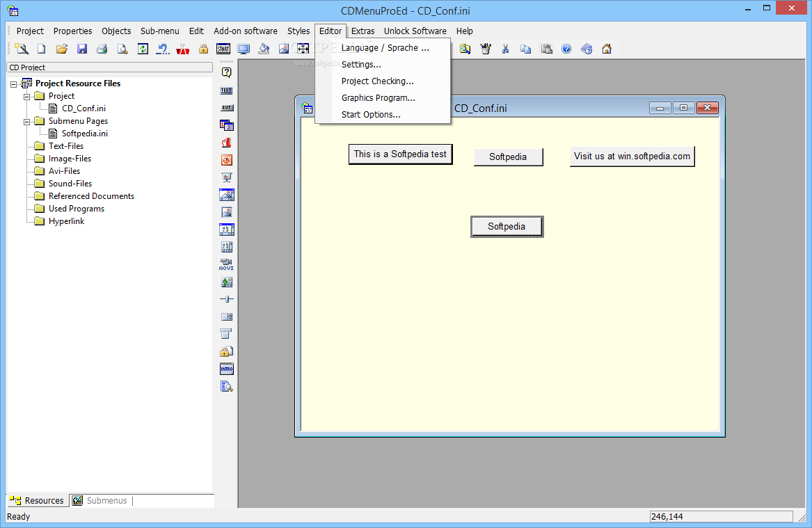
Task: Select the PowerPoint orange object tool
Action: coord(226,160)
